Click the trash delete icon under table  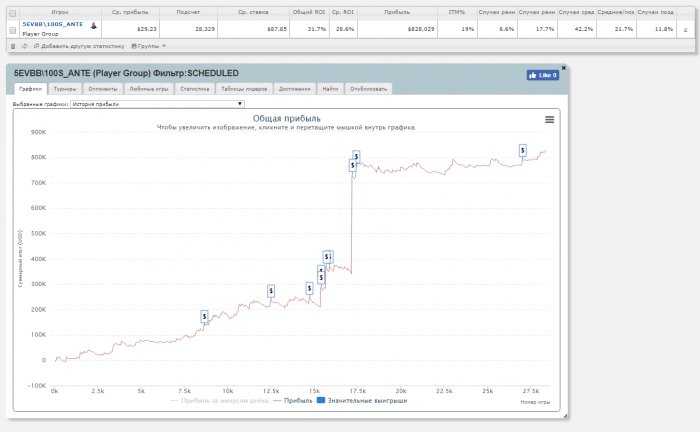coord(13,46)
